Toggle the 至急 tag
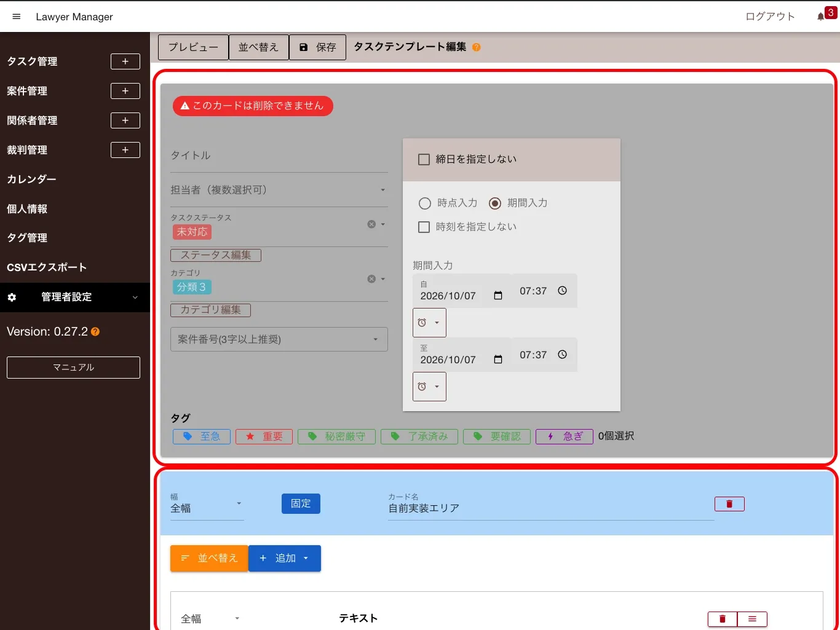840x630 pixels. pos(202,436)
